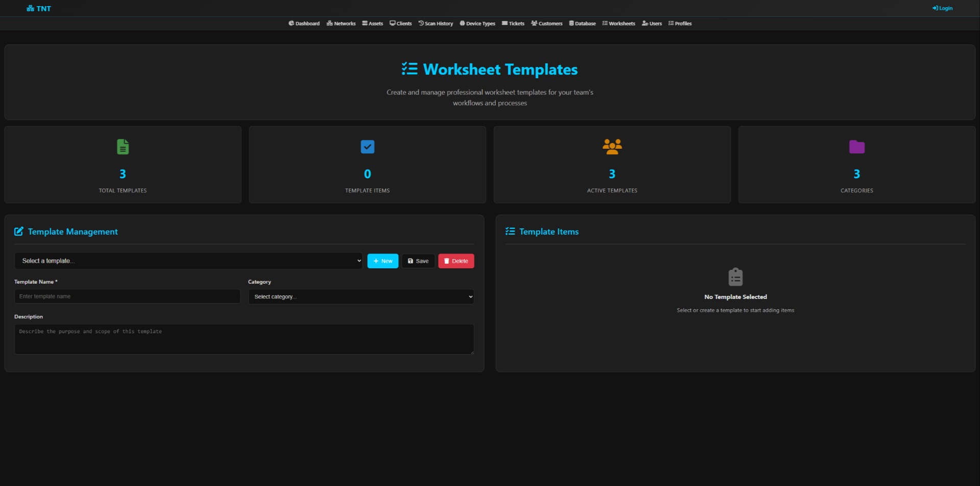Viewport: 980px width, 486px height.
Task: Save the current template
Action: [418, 261]
